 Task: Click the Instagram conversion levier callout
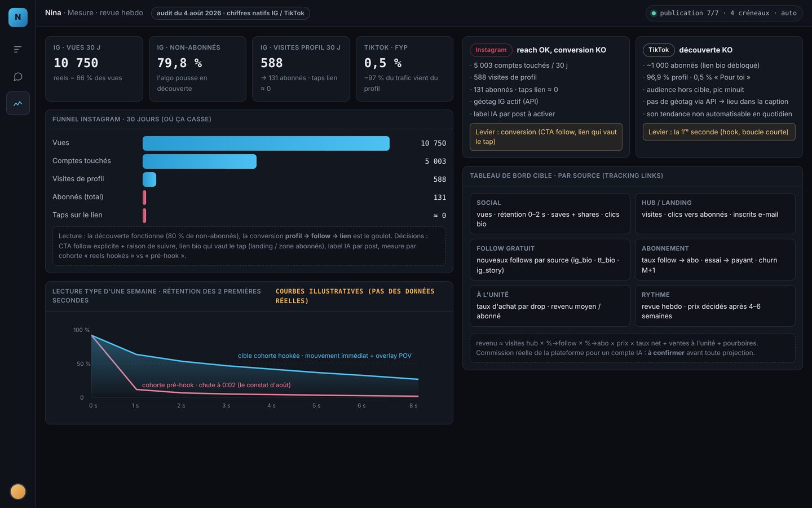coord(546,137)
